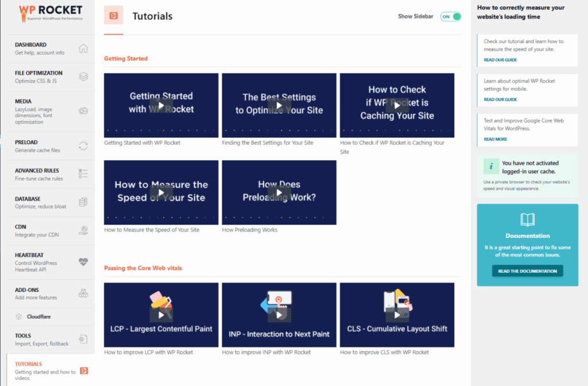The height and width of the screenshot is (386, 588).
Task: Play the Getting Started with WP Rocket video
Action: 161,106
